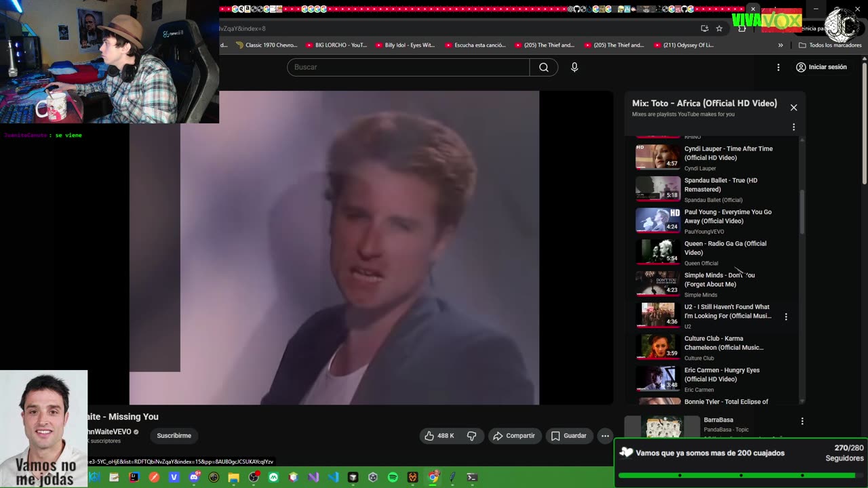Screen dimensions: 868x488
Task: Close the Mix playlist panel
Action: tap(793, 107)
